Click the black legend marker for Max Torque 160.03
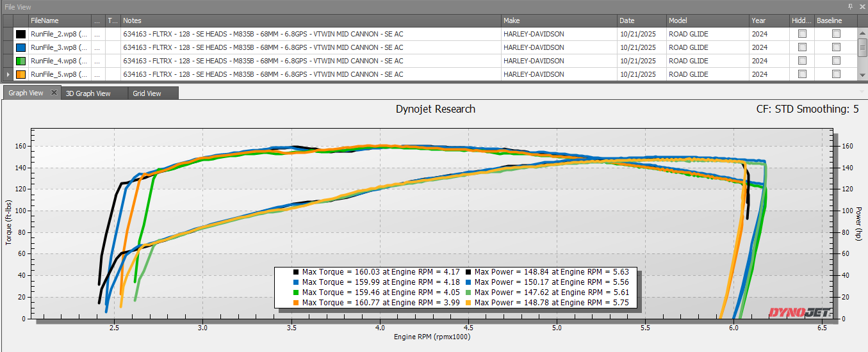Viewport: 868px width, 352px height. (296, 272)
